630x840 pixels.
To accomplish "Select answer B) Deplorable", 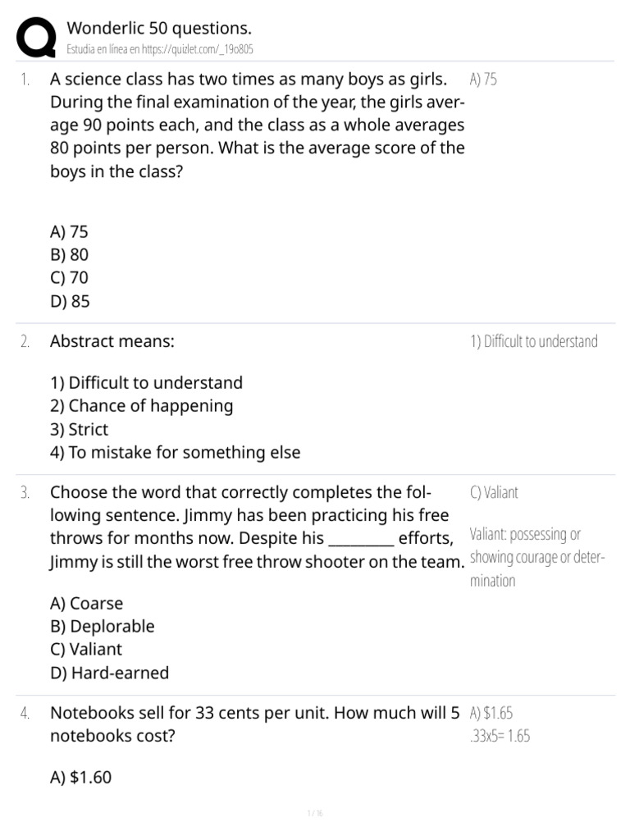I will (103, 626).
